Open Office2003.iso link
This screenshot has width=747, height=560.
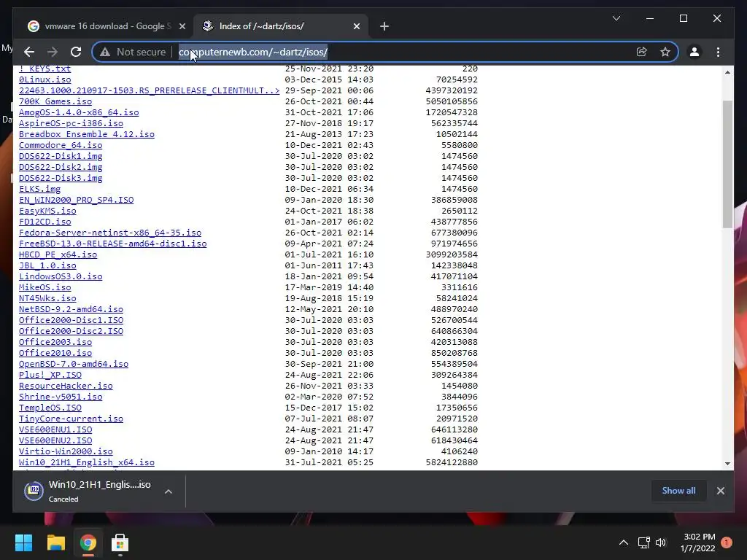[x=55, y=343]
